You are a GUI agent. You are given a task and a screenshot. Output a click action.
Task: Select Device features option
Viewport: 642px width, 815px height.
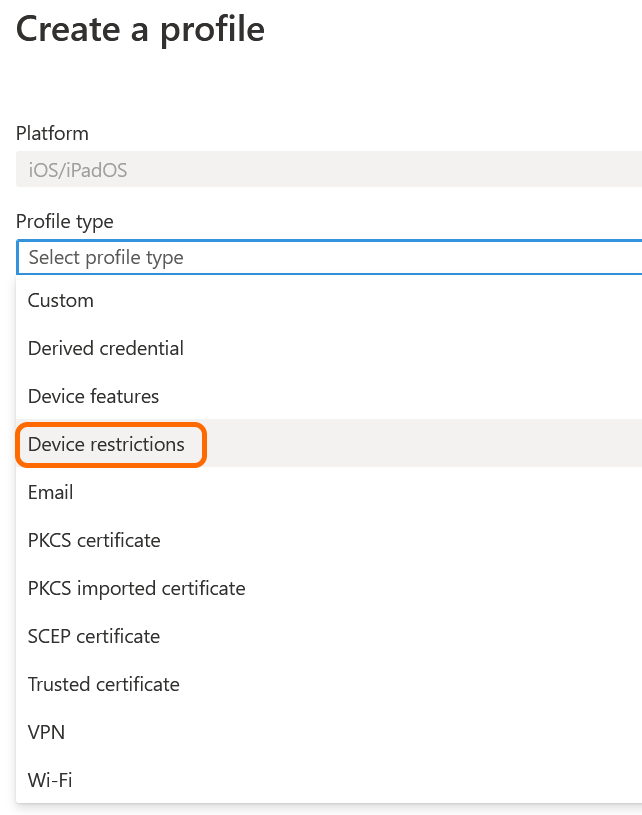coord(94,396)
